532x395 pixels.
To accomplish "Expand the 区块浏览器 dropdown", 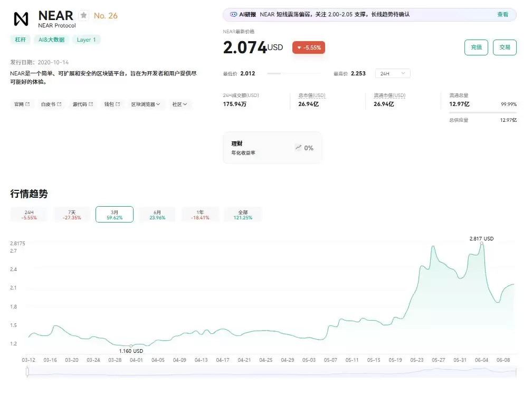I will pyautogui.click(x=146, y=104).
